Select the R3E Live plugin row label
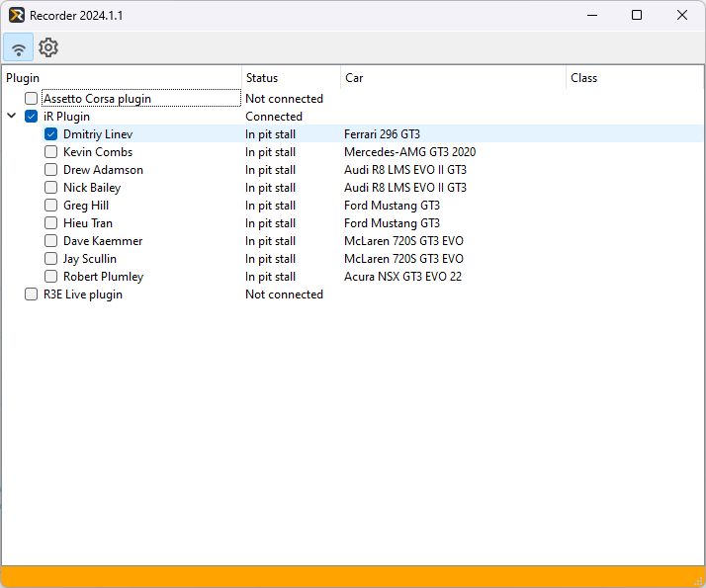The image size is (706, 588). click(x=83, y=294)
